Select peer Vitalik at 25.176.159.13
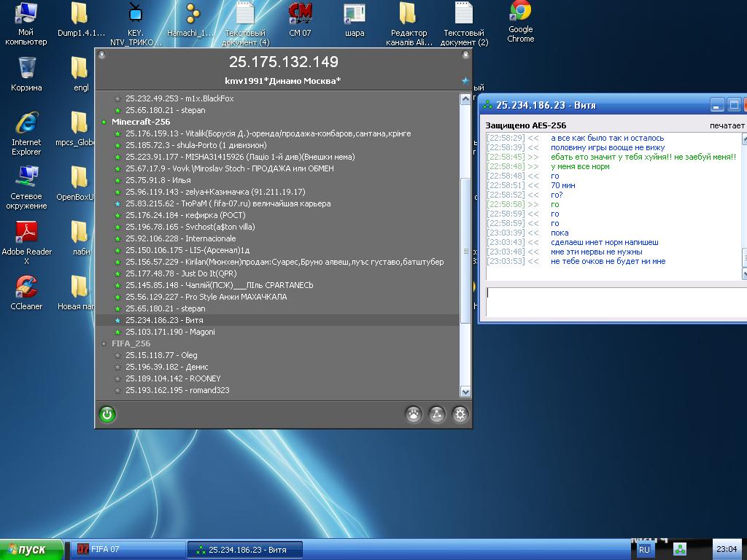The height and width of the screenshot is (560, 747). (268, 133)
